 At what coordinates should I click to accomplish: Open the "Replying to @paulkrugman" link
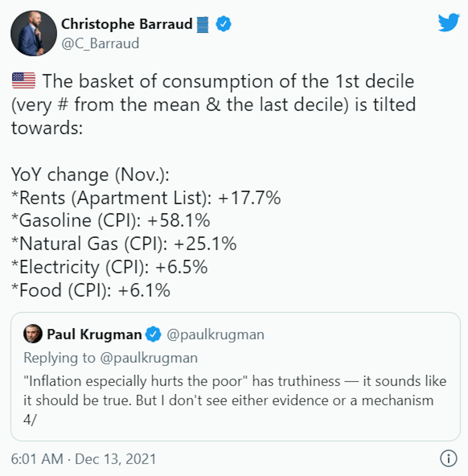[111, 358]
